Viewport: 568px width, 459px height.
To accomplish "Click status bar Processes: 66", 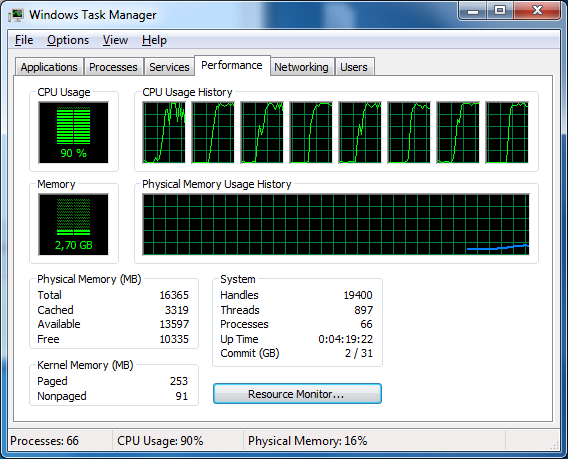I will (45, 441).
